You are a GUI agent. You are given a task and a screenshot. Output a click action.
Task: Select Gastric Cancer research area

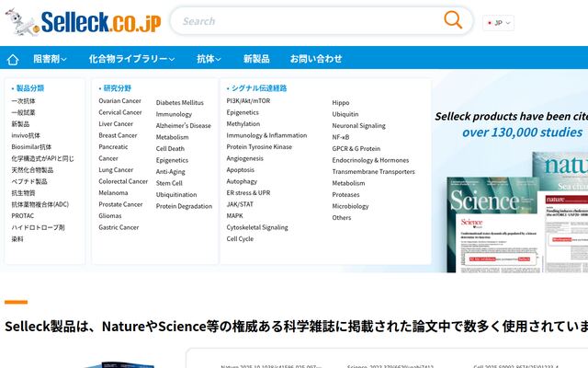point(119,227)
